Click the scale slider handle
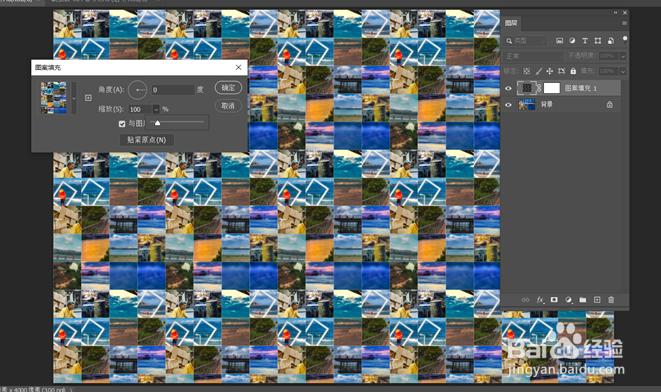661x392 pixels. coord(157,123)
